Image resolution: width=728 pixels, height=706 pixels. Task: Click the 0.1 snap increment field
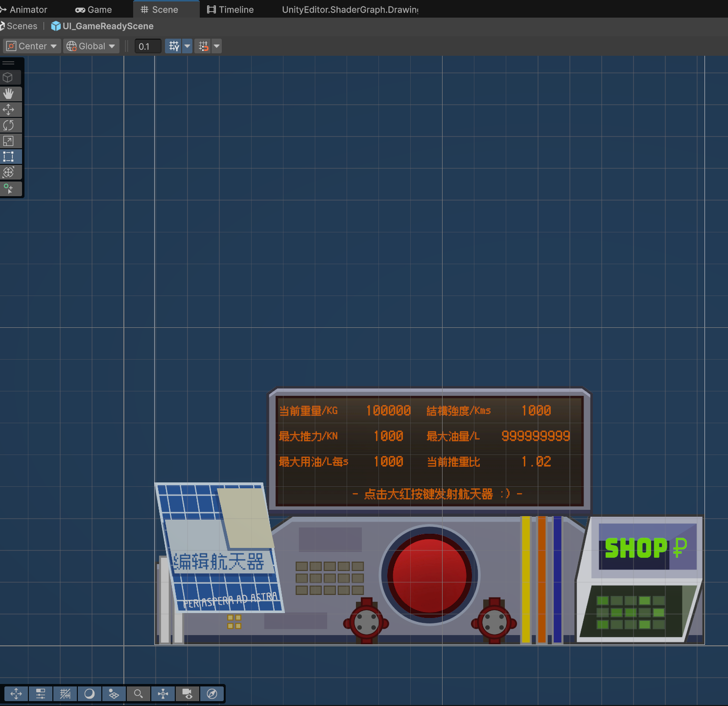[x=147, y=46]
